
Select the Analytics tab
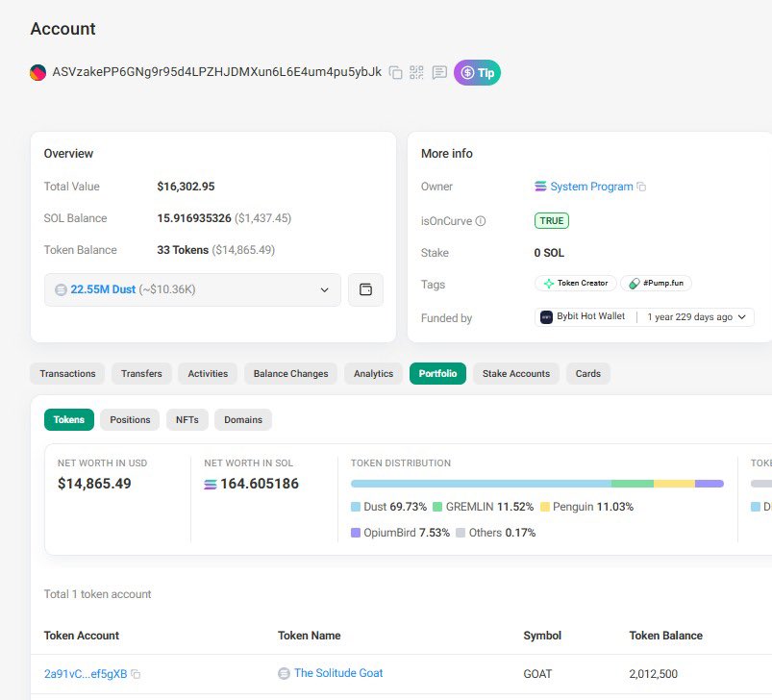click(x=373, y=374)
